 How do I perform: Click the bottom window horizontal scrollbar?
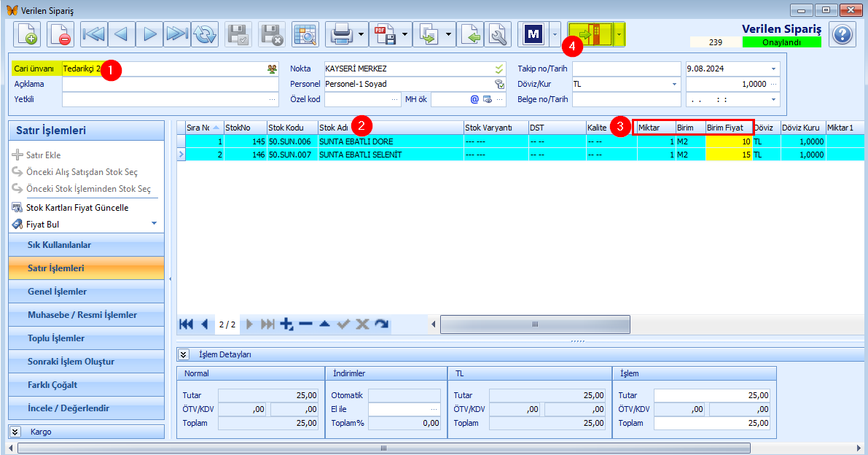(x=383, y=448)
